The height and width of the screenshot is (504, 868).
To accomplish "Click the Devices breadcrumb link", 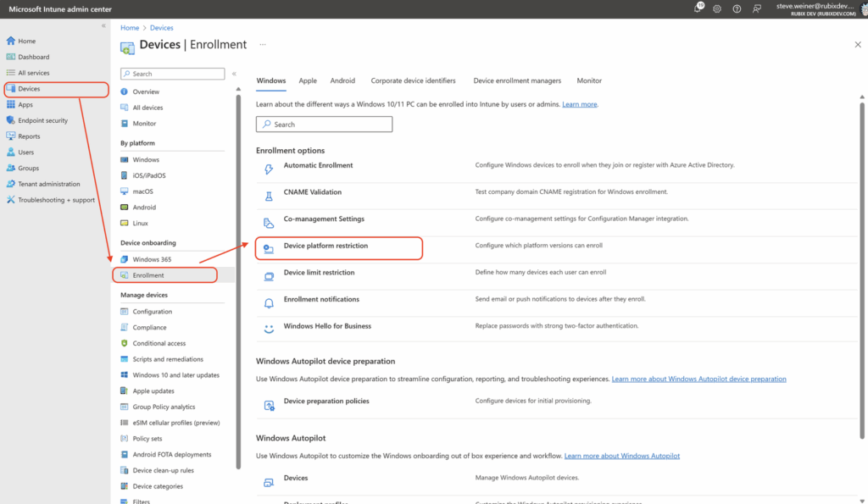I will pyautogui.click(x=162, y=28).
